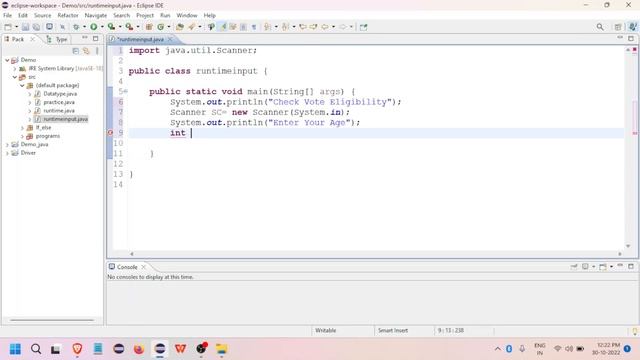
Task: Expand the JRE System Library node
Action: click(15, 69)
